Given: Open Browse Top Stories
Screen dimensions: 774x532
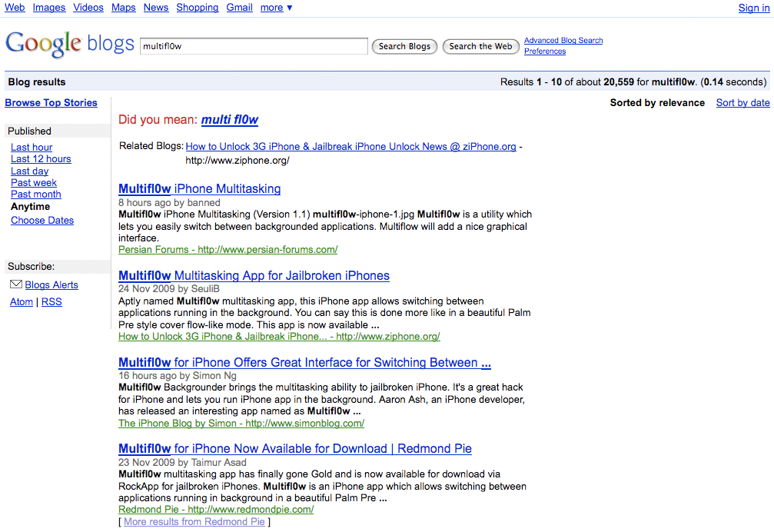Looking at the screenshot, I should coord(51,103).
